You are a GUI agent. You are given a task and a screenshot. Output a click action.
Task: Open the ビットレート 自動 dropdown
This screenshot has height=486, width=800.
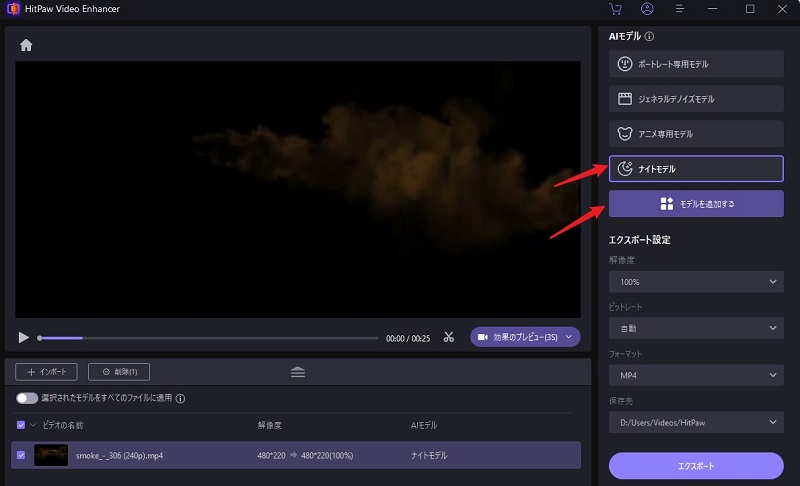696,328
